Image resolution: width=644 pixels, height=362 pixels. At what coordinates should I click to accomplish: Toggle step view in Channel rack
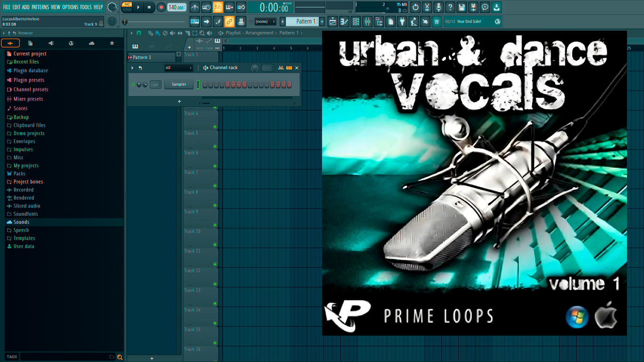tap(289, 68)
